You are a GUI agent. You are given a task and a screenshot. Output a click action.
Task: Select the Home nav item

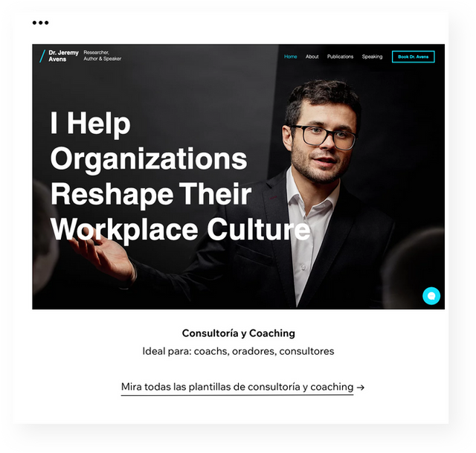(x=291, y=57)
